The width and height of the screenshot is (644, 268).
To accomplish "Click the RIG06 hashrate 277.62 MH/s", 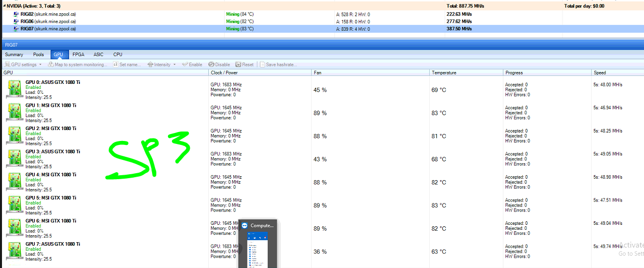I will (x=459, y=21).
